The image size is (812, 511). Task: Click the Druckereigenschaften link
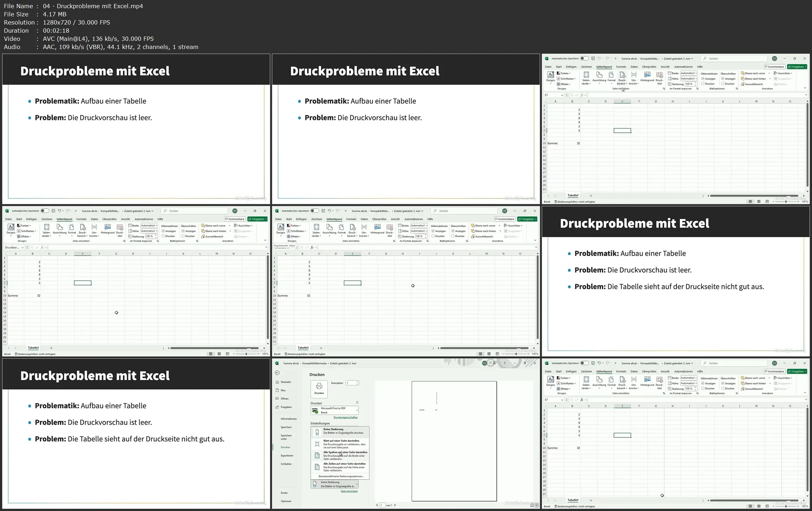(x=346, y=417)
